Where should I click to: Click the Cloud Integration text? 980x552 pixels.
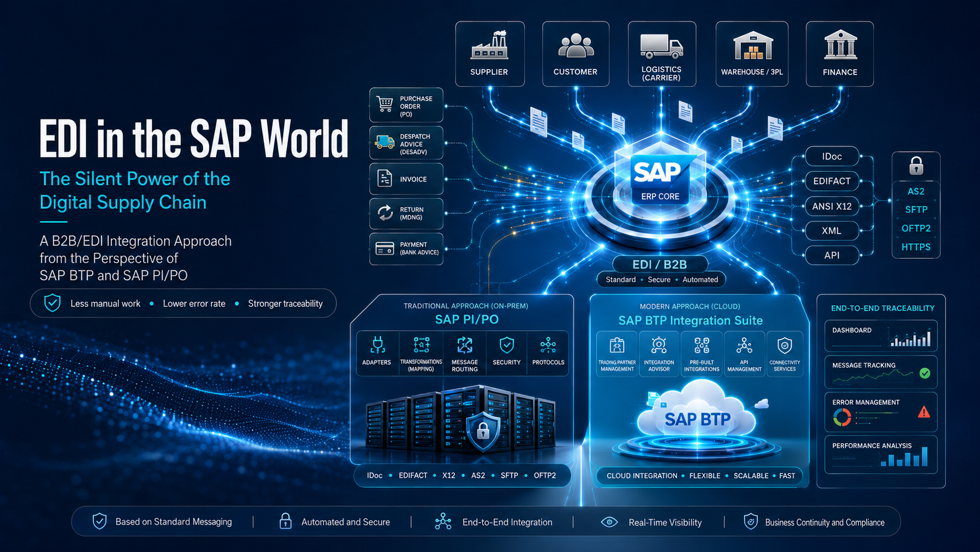click(x=642, y=476)
